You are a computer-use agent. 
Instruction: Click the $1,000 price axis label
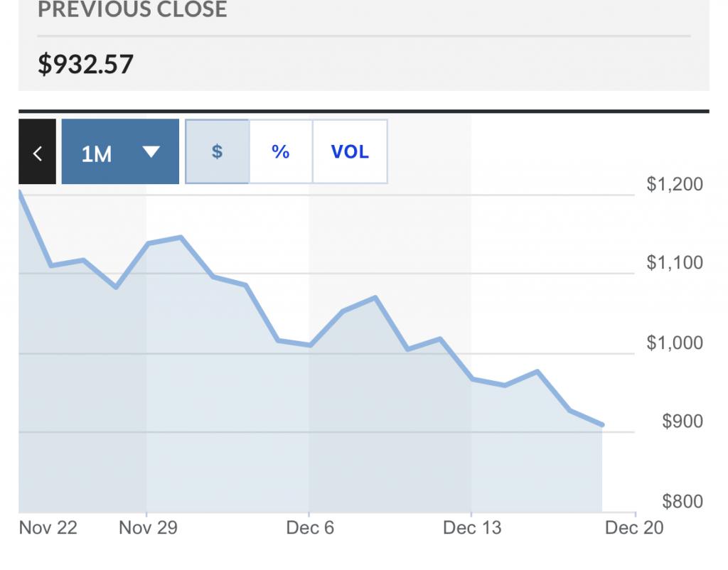point(675,343)
